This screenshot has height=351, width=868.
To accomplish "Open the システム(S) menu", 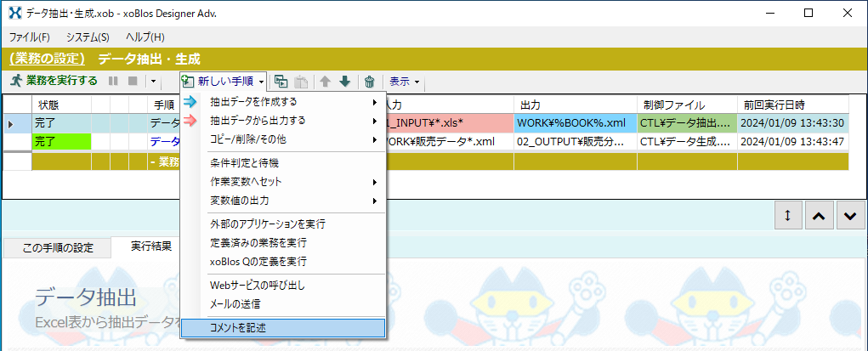I will (88, 37).
